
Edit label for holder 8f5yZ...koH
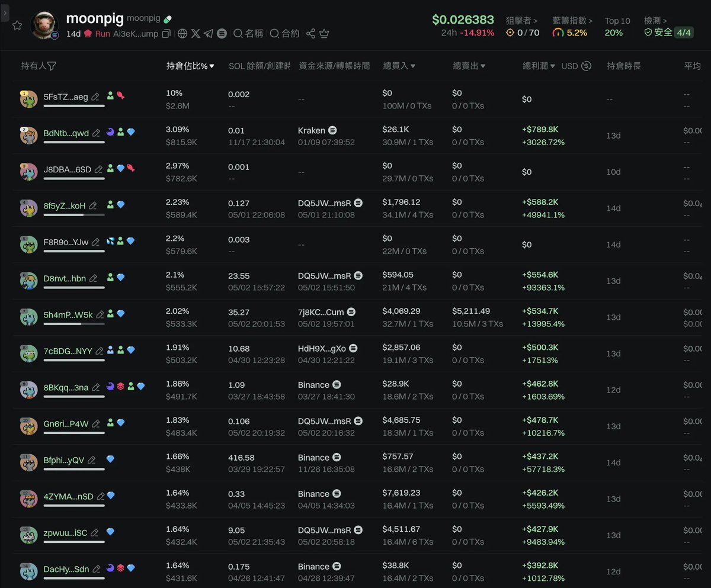coord(93,205)
